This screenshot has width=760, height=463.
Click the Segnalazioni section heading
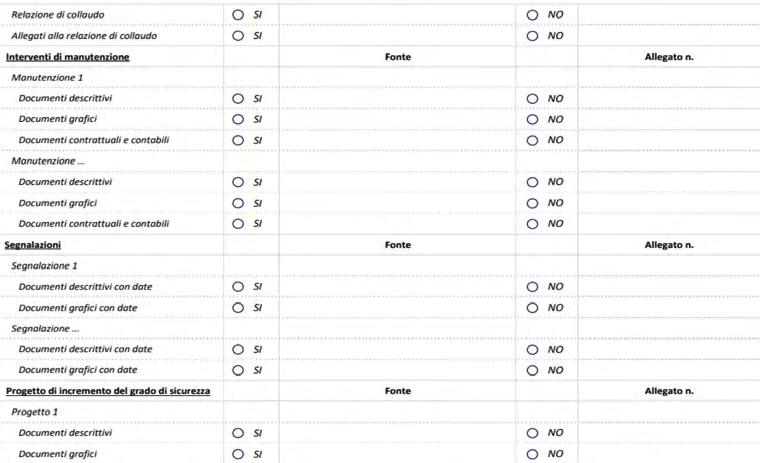click(x=34, y=244)
